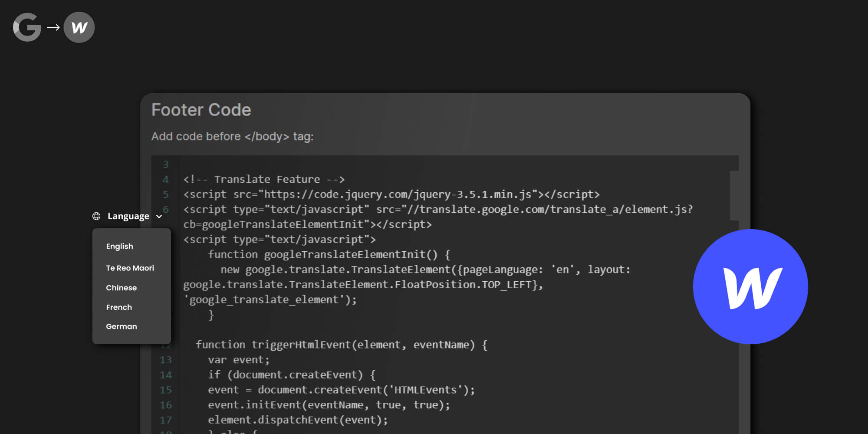Select French from the language menu

[118, 307]
